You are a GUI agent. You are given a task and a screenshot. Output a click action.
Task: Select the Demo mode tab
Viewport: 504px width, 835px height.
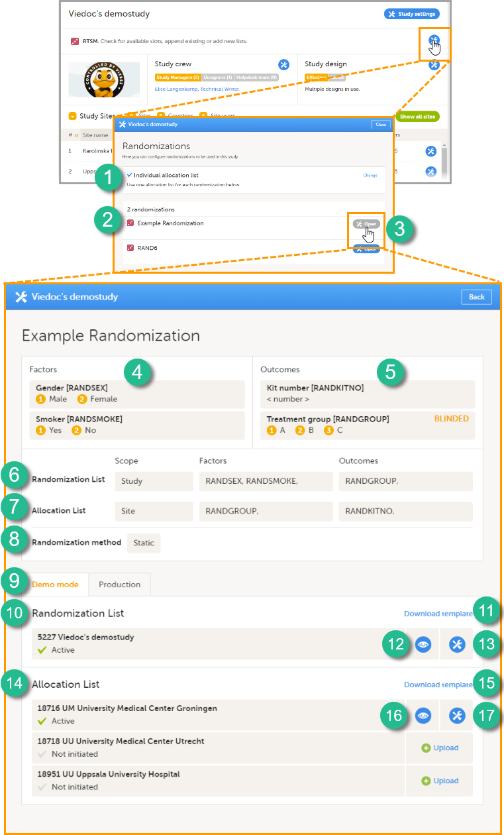coord(55,584)
